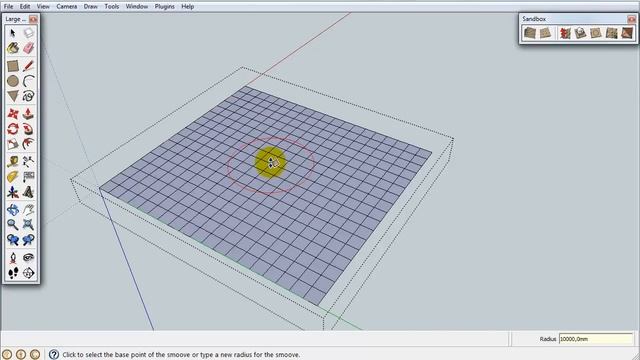Choose the Make Component tool
Viewport: 640px width, 360px height.
(x=28, y=33)
